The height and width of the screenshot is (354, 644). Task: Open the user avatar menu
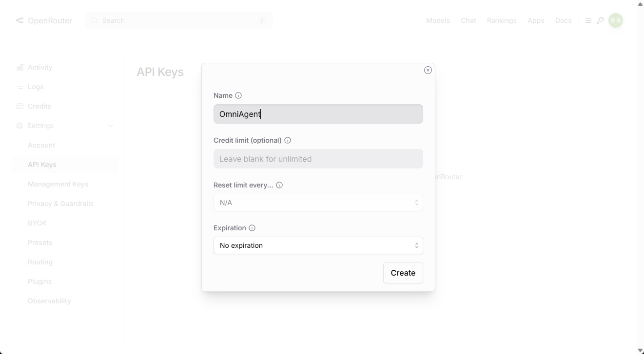pyautogui.click(x=616, y=20)
